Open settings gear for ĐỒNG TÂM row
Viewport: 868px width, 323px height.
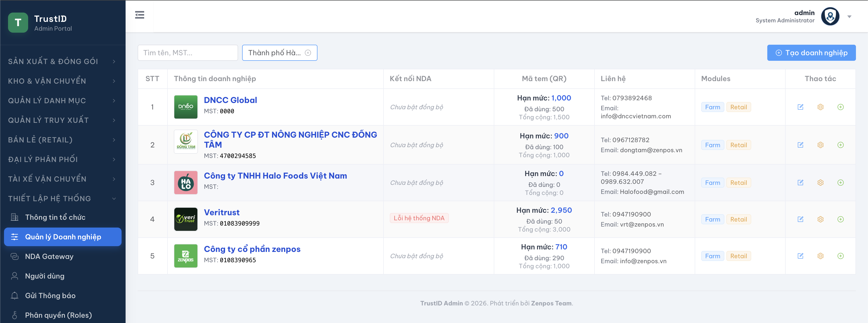pyautogui.click(x=821, y=145)
